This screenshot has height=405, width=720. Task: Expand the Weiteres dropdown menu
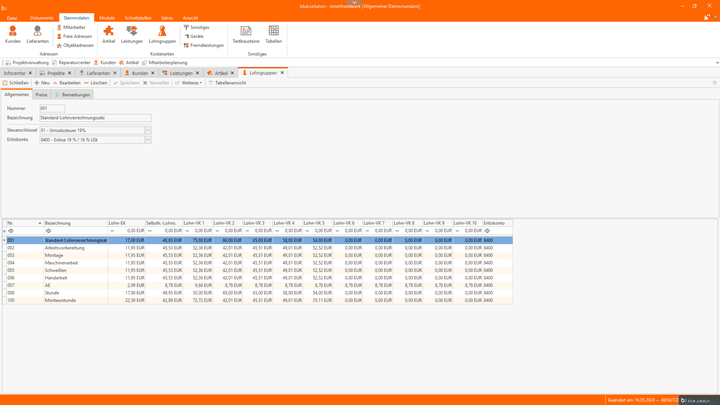(189, 83)
